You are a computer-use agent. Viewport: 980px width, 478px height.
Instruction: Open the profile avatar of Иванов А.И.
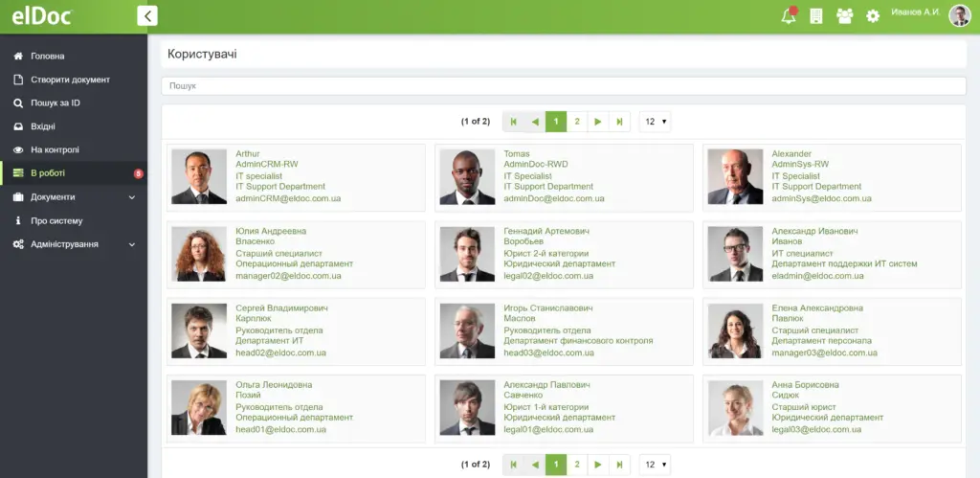pyautogui.click(x=959, y=15)
